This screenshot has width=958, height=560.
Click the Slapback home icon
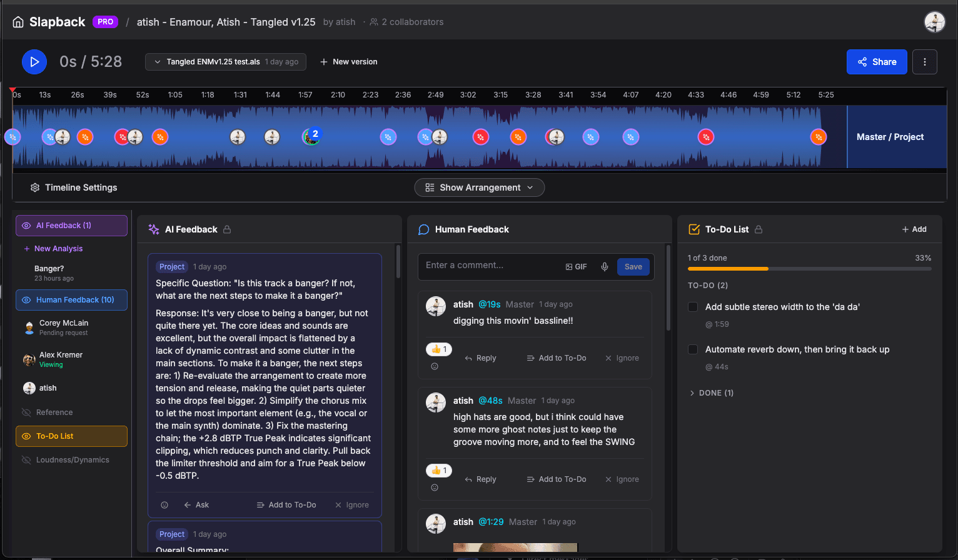[18, 21]
